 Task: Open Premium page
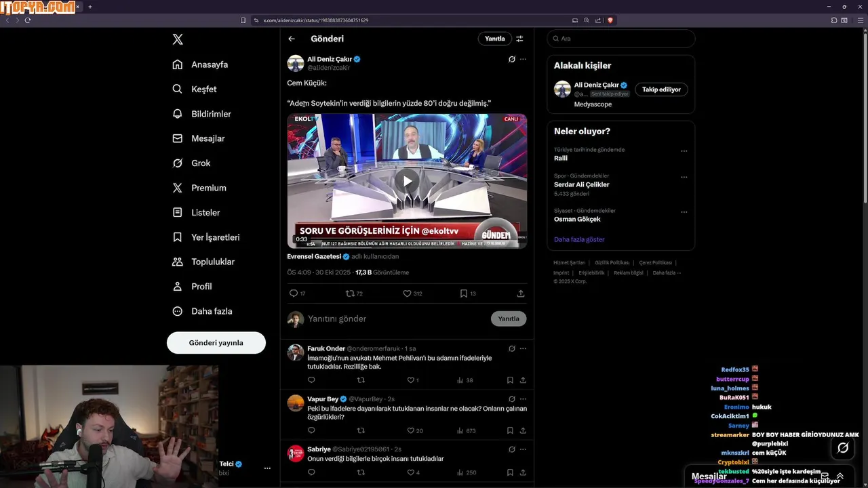click(199, 188)
